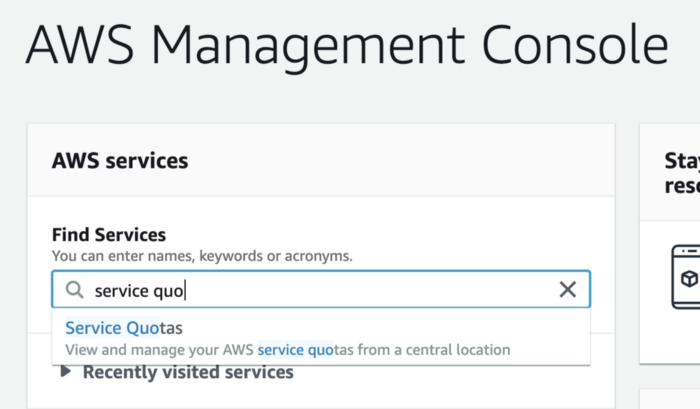Click the magnifier icon in search field
700x409 pixels.
pos(75,290)
